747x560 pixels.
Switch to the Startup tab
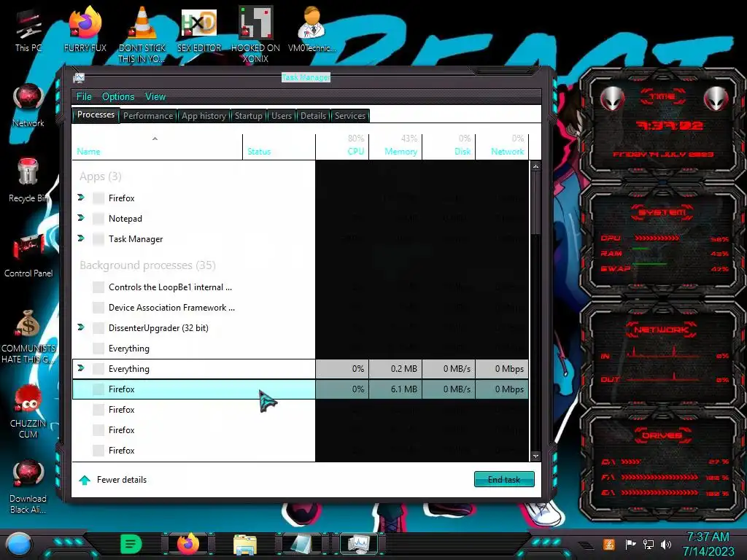point(248,116)
